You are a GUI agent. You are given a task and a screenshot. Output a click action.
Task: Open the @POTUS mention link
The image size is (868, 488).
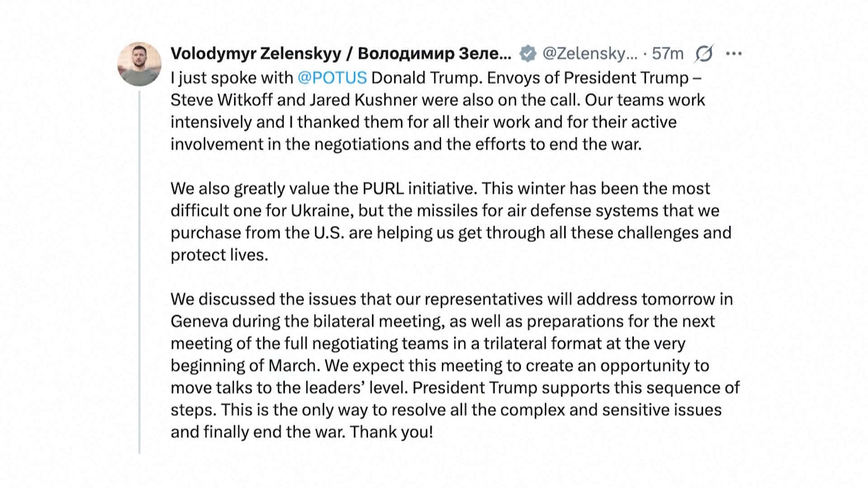[332, 78]
